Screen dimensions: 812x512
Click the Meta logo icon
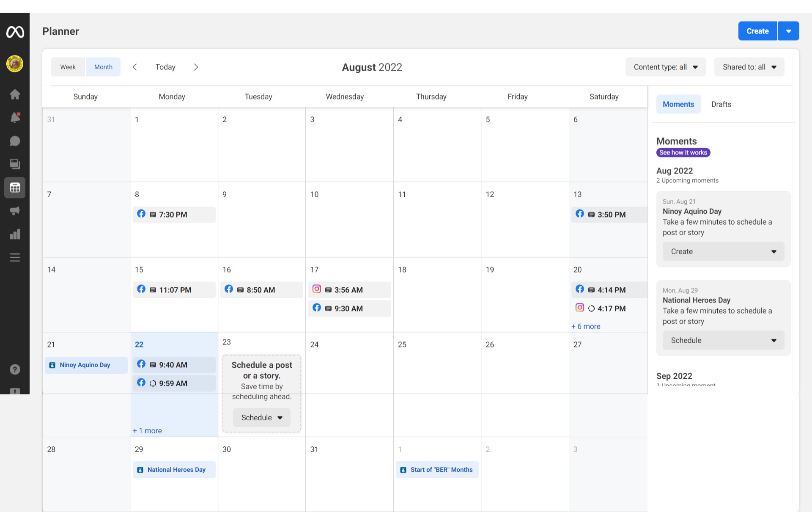[x=15, y=32]
